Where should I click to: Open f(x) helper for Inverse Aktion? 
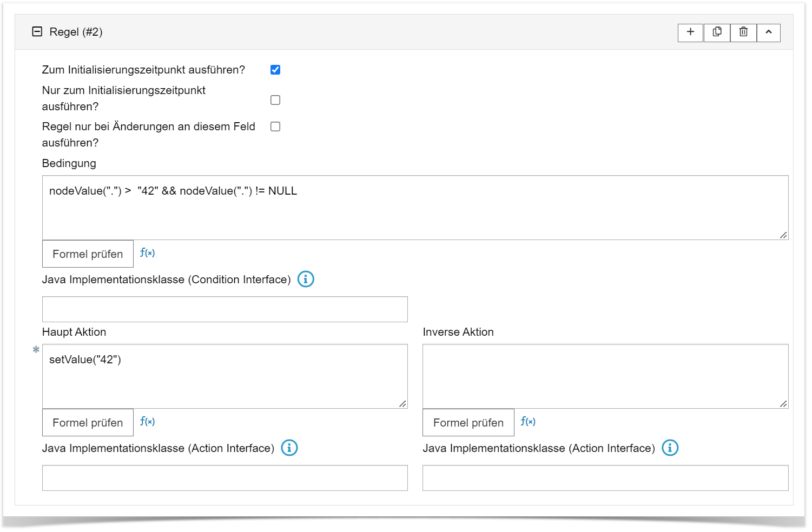pyautogui.click(x=528, y=422)
